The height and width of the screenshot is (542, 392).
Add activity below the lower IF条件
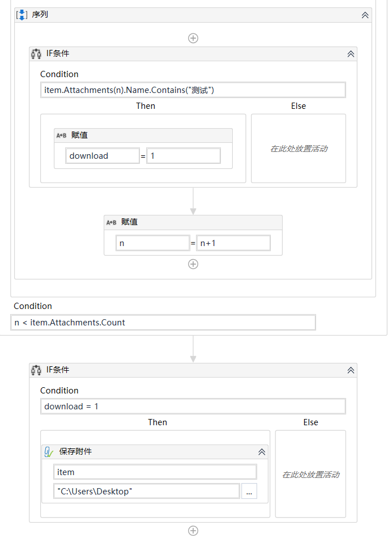[x=193, y=531]
